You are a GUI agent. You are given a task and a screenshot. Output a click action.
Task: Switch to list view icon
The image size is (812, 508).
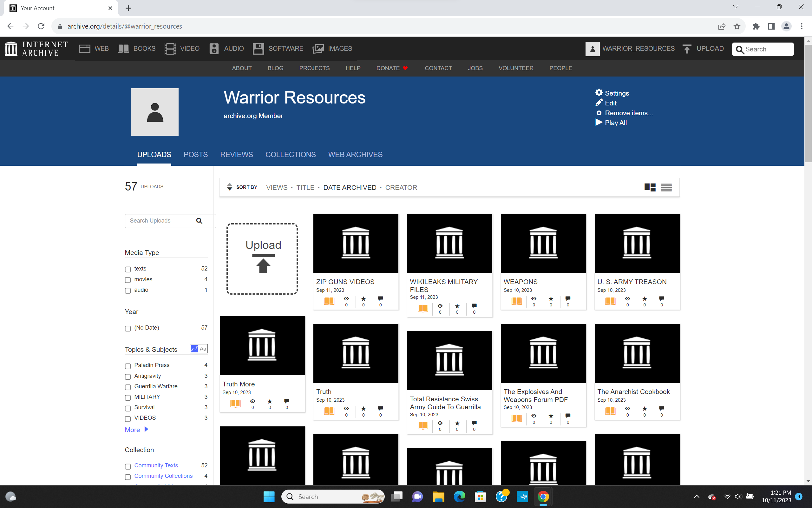click(x=666, y=187)
